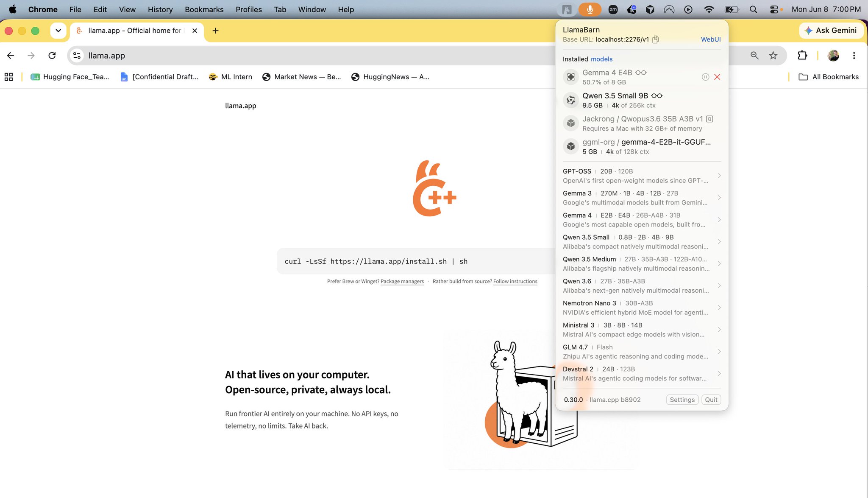Open the Market News bookmark
Viewport: 868px width, 498px height.
click(x=302, y=77)
